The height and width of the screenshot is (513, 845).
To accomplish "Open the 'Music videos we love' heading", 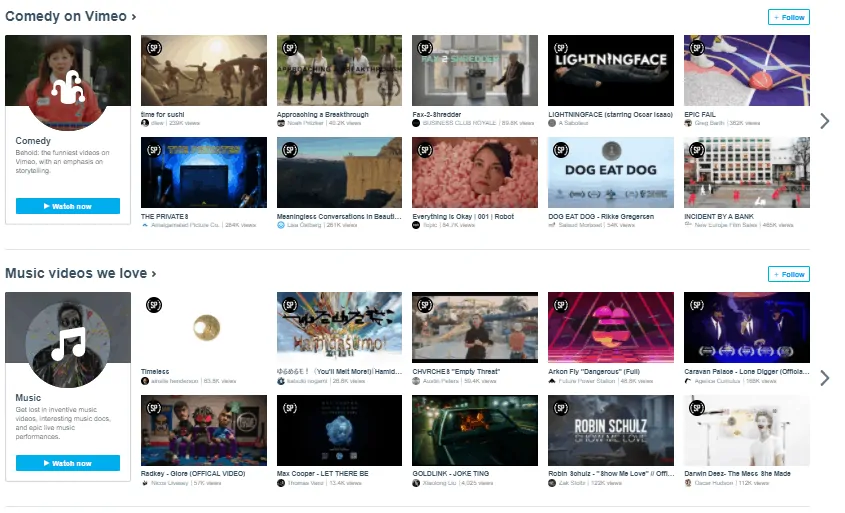I will pos(80,273).
